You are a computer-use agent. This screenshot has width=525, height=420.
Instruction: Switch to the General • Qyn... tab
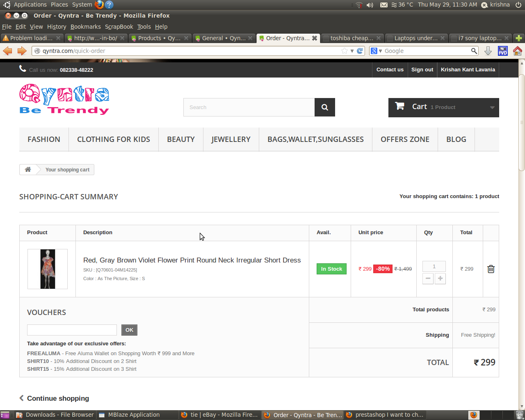224,38
